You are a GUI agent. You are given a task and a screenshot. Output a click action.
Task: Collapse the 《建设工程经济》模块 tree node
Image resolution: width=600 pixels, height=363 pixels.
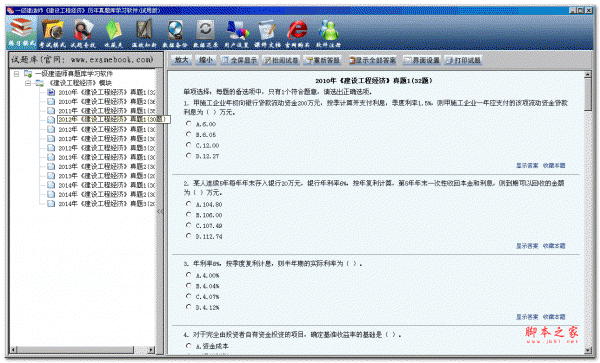[x=28, y=83]
